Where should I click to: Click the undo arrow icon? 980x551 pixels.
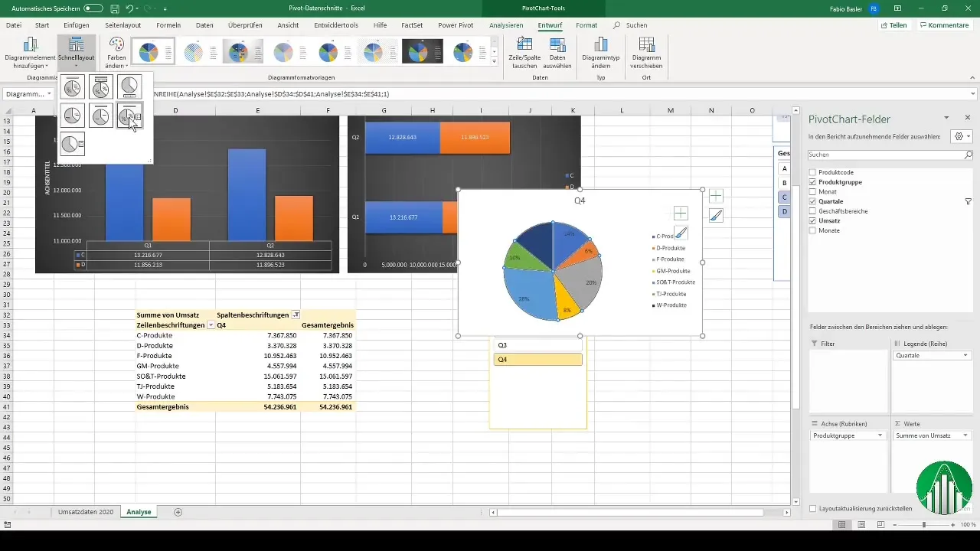tap(130, 8)
